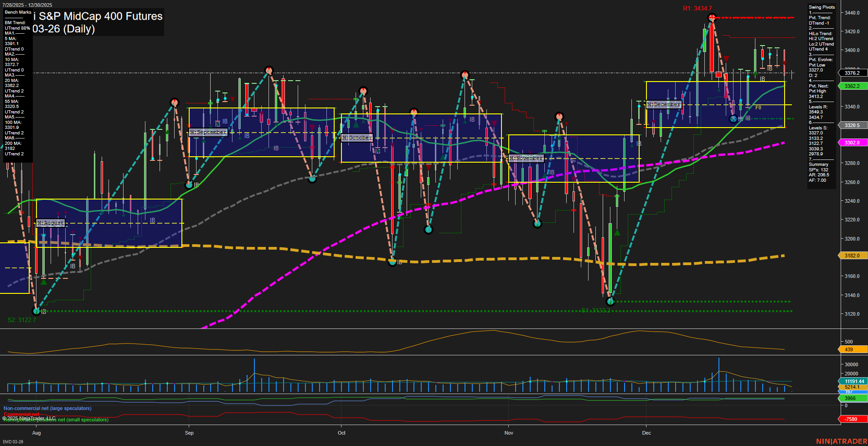Click the R1: 3434.7 resistance label
This screenshot has width=868, height=446.
click(x=697, y=8)
